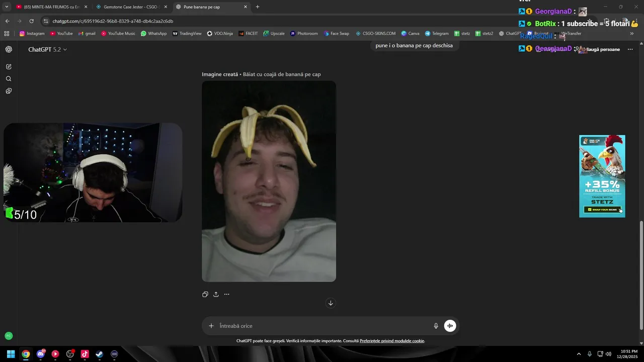The height and width of the screenshot is (362, 644).
Task: Open the Telegram bookmark
Action: 437,34
